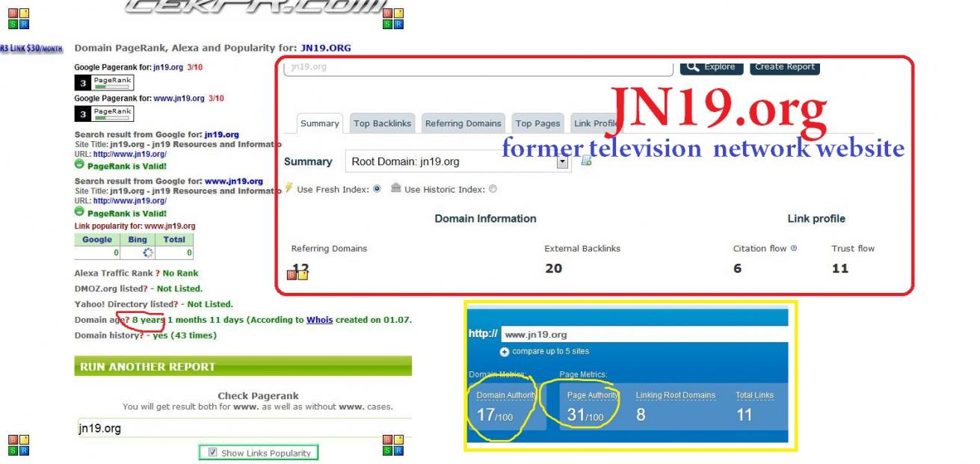
Task: Open www.jn19.org link after Search result from Google
Action: (x=234, y=181)
